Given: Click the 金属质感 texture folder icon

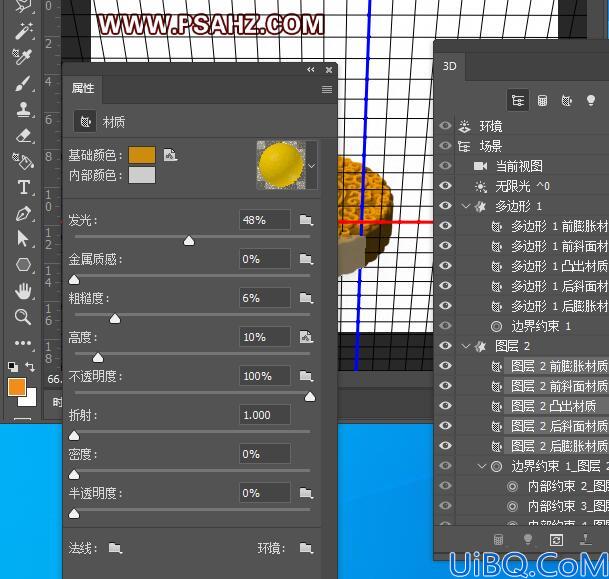Looking at the screenshot, I should pos(306,259).
